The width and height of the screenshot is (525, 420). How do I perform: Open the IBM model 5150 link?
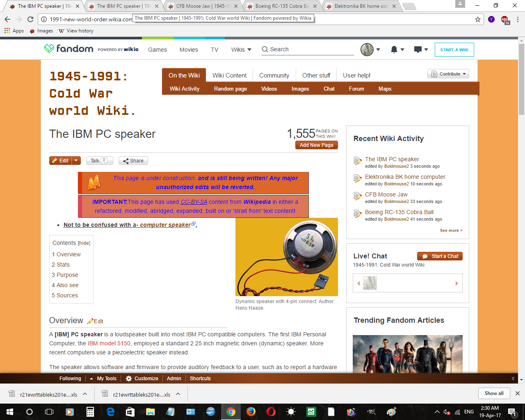coord(109,343)
